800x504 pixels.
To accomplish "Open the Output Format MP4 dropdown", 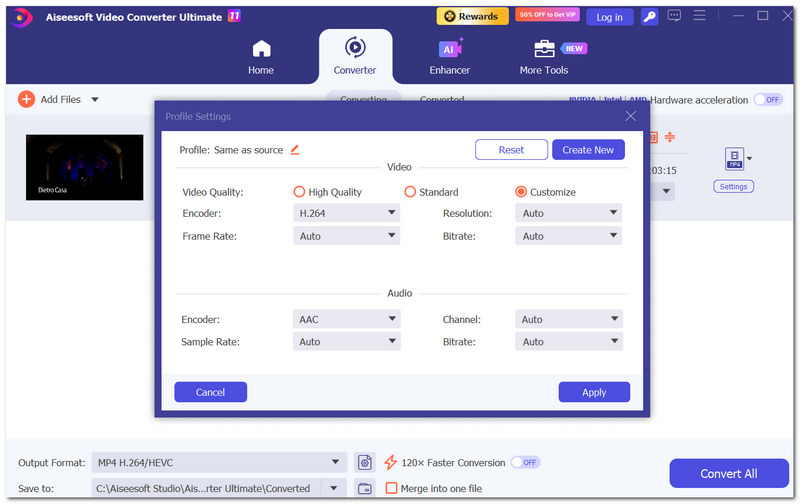I will 219,463.
